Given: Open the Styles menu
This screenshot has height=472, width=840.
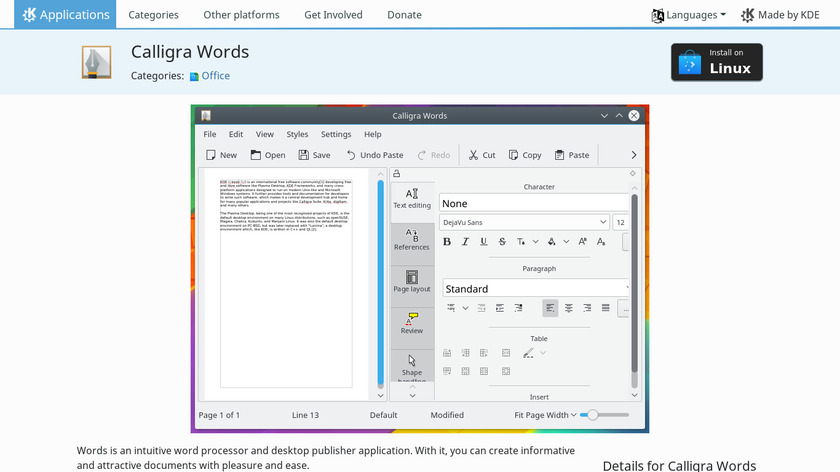Looking at the screenshot, I should (297, 134).
